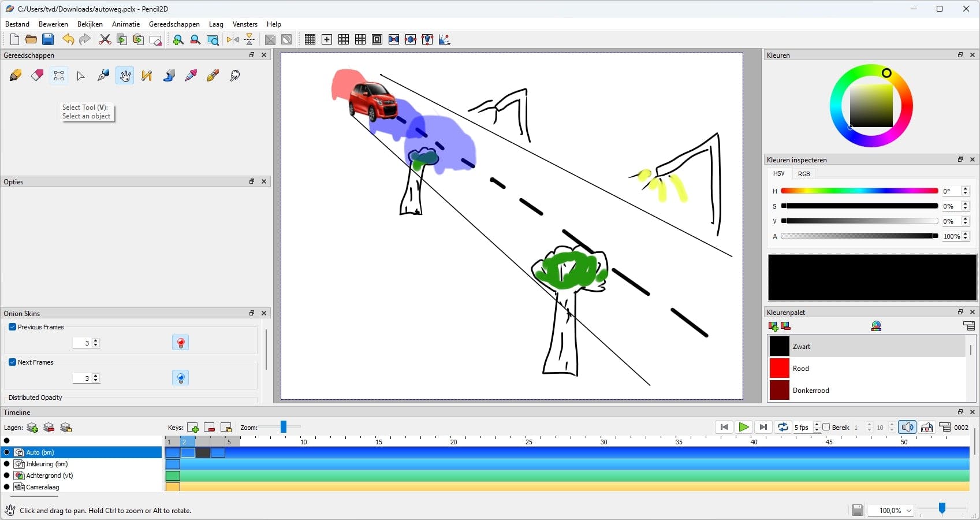Toggle sound playback button
The image size is (980, 520).
point(907,428)
